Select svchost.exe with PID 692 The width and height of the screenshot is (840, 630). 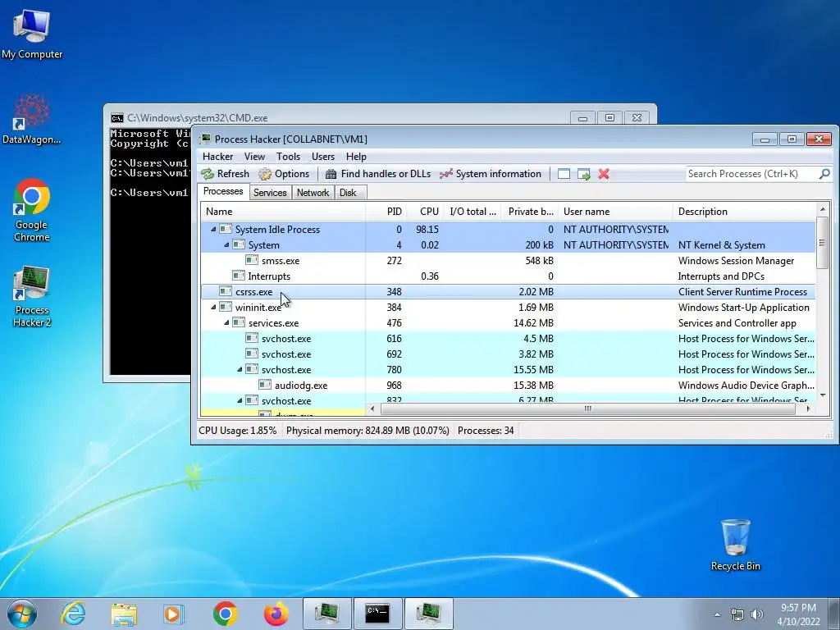[508, 354]
